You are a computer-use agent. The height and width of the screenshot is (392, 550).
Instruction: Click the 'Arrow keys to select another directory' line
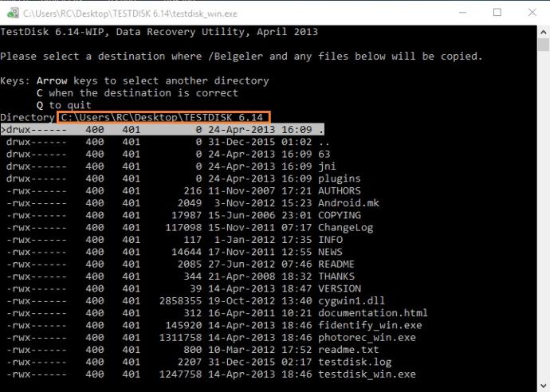152,81
